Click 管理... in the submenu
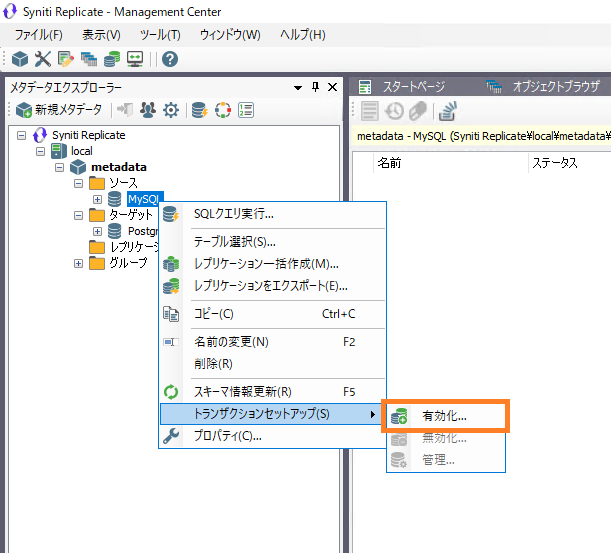This screenshot has height=553, width=611. coord(446,460)
